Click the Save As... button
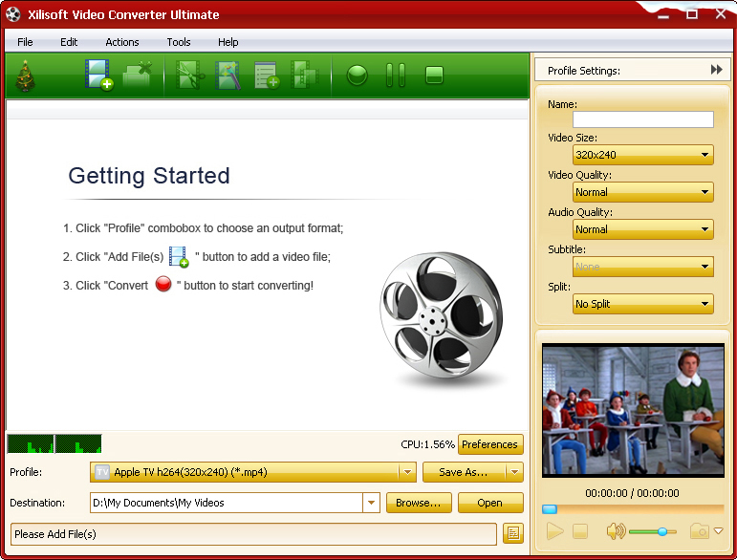This screenshot has width=737, height=560. [464, 472]
